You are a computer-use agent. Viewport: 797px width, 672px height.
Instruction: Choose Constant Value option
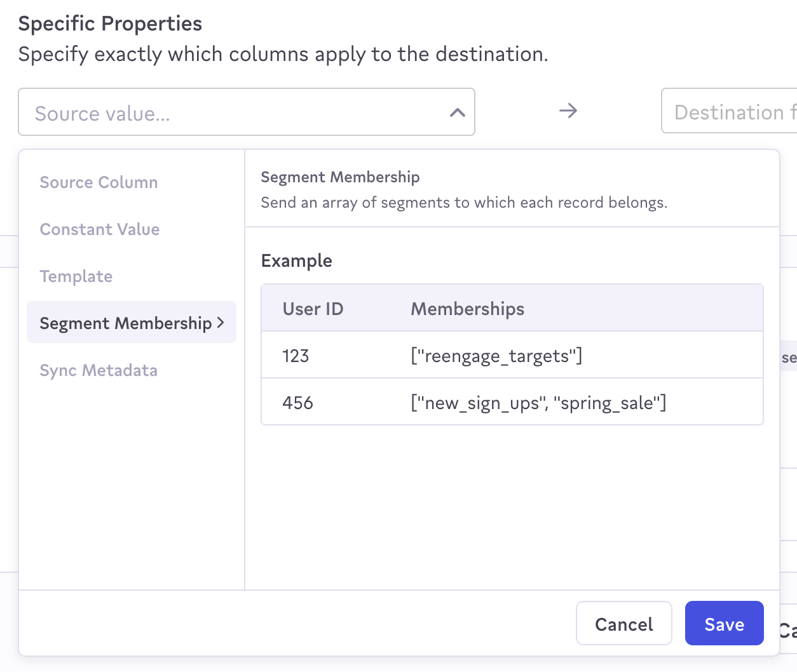pyautogui.click(x=100, y=229)
